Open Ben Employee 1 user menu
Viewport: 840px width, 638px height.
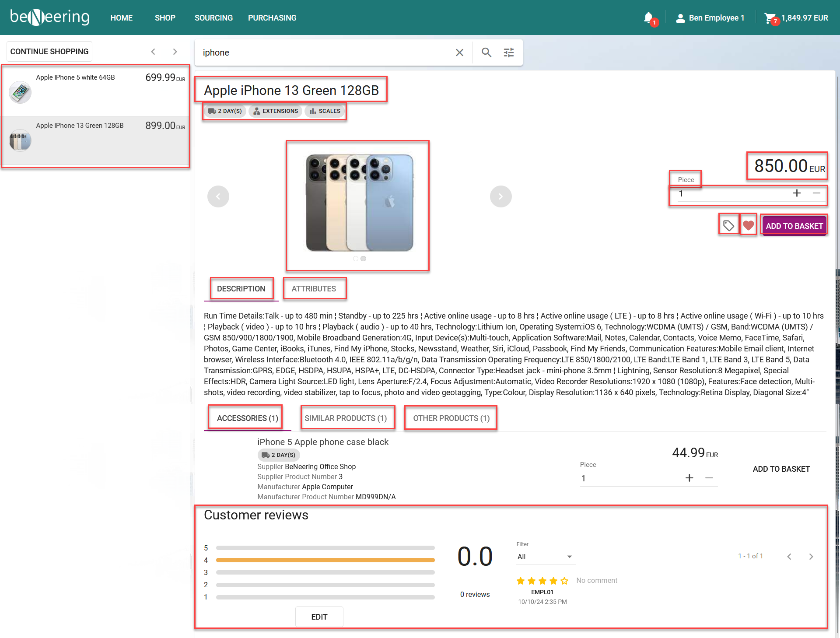(710, 18)
